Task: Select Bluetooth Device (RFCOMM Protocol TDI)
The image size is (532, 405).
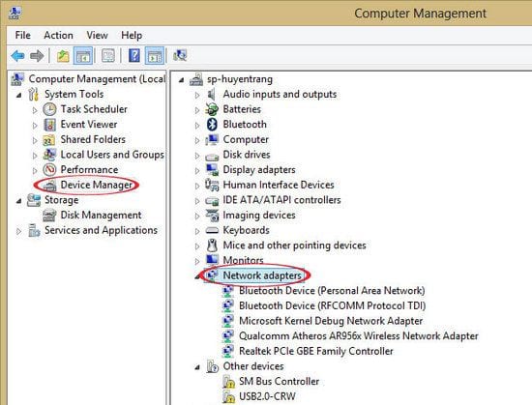Action: pos(332,305)
